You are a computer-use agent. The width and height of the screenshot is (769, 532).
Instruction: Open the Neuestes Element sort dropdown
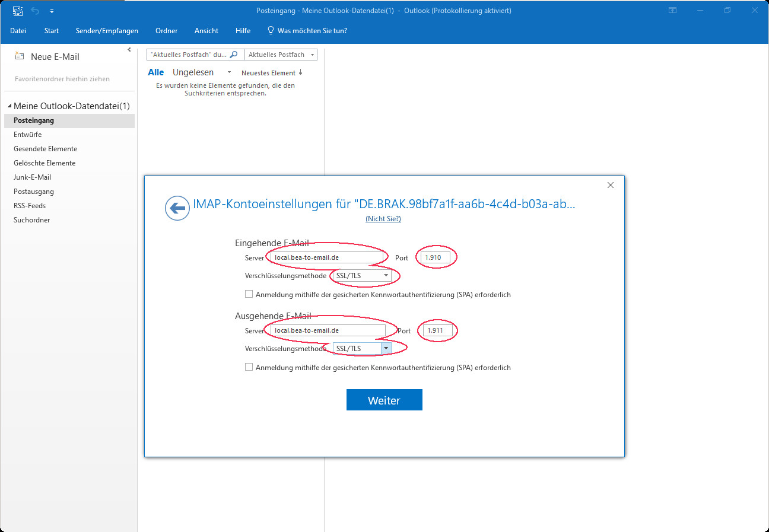268,73
